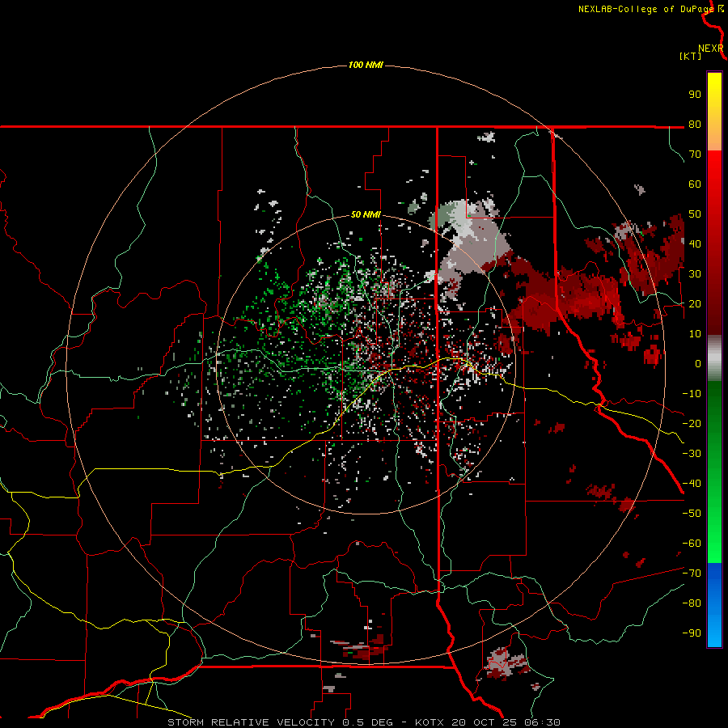Click the '20 OCT 25 06:30' timestamp
Viewport: 728px width, 728px height.
click(x=506, y=722)
